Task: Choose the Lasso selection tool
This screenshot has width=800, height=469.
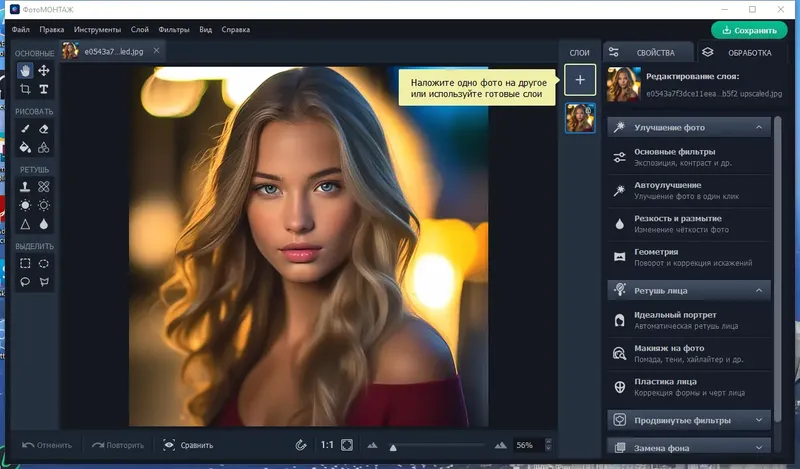Action: tap(25, 283)
